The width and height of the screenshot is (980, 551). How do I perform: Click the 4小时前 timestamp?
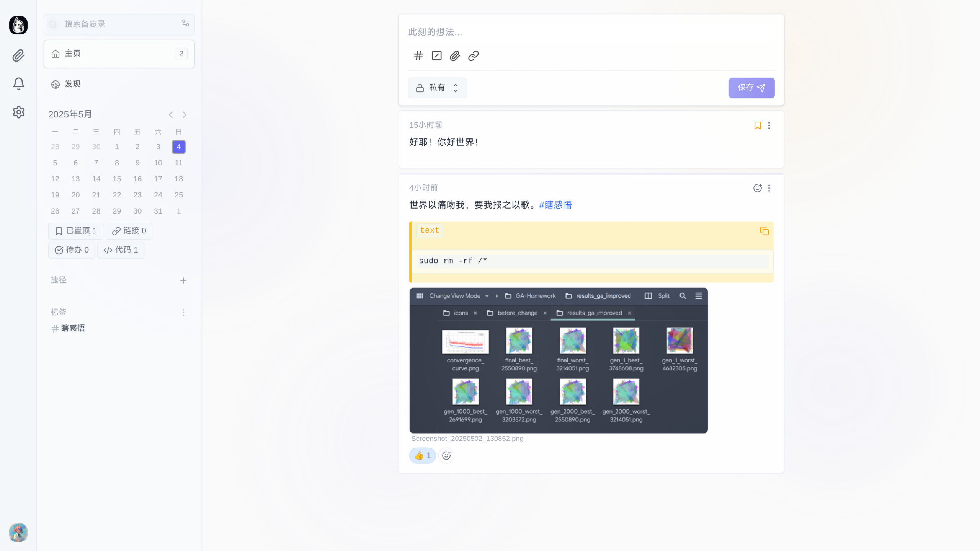pos(423,188)
